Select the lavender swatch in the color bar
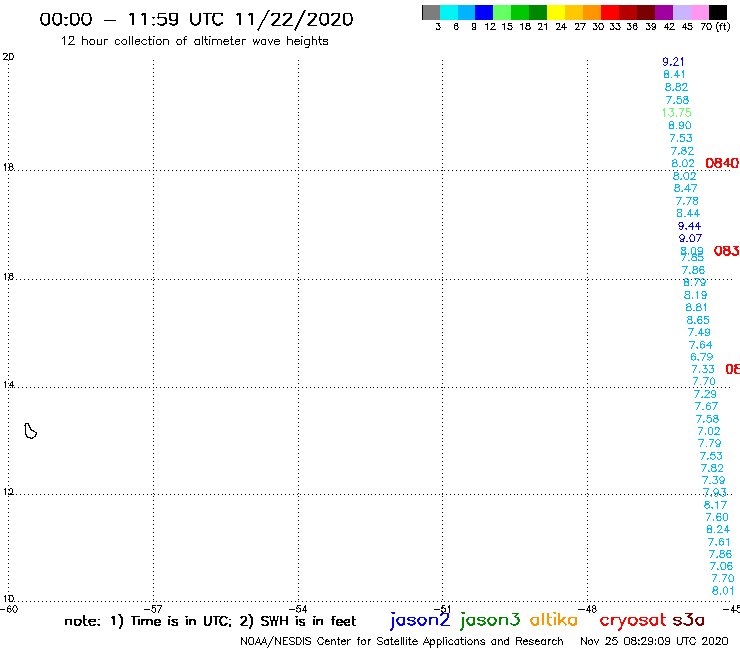This screenshot has height=650, width=740. 681,12
